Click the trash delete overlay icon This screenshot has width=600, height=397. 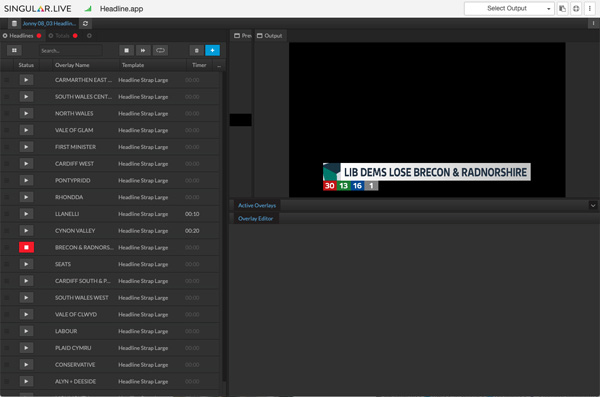click(196, 51)
